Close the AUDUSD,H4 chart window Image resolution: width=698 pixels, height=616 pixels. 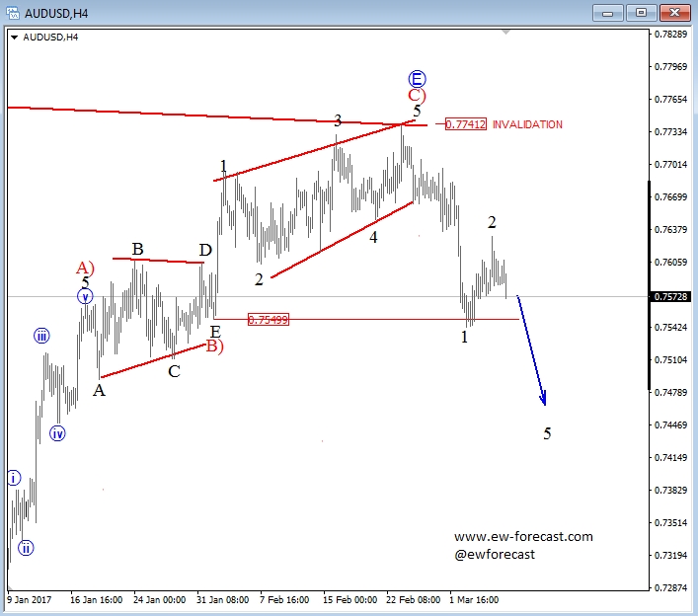pos(675,13)
